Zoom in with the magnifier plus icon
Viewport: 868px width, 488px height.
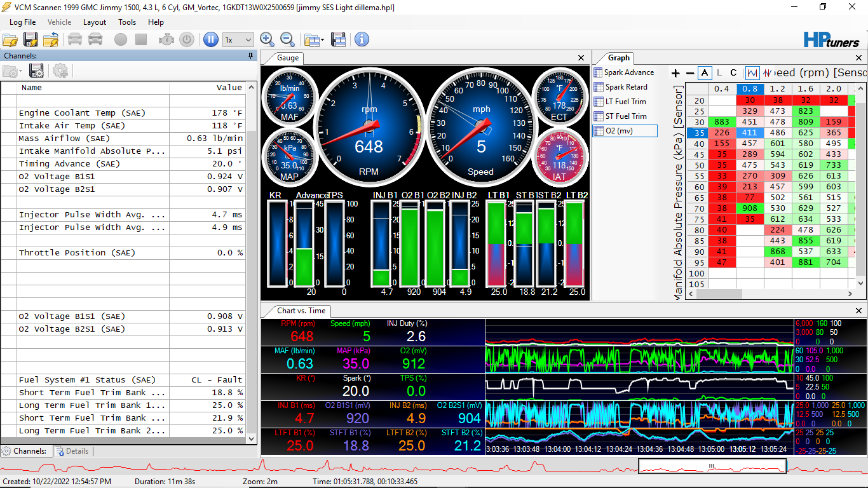click(x=268, y=40)
